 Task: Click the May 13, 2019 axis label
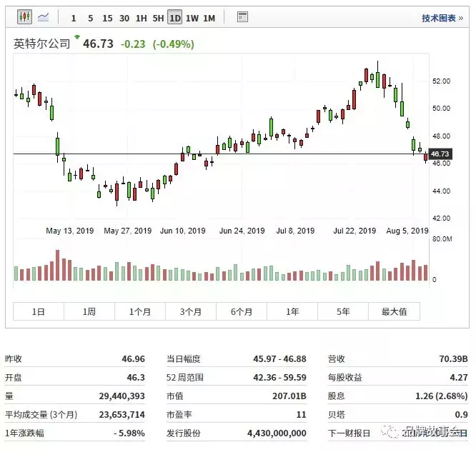(70, 231)
